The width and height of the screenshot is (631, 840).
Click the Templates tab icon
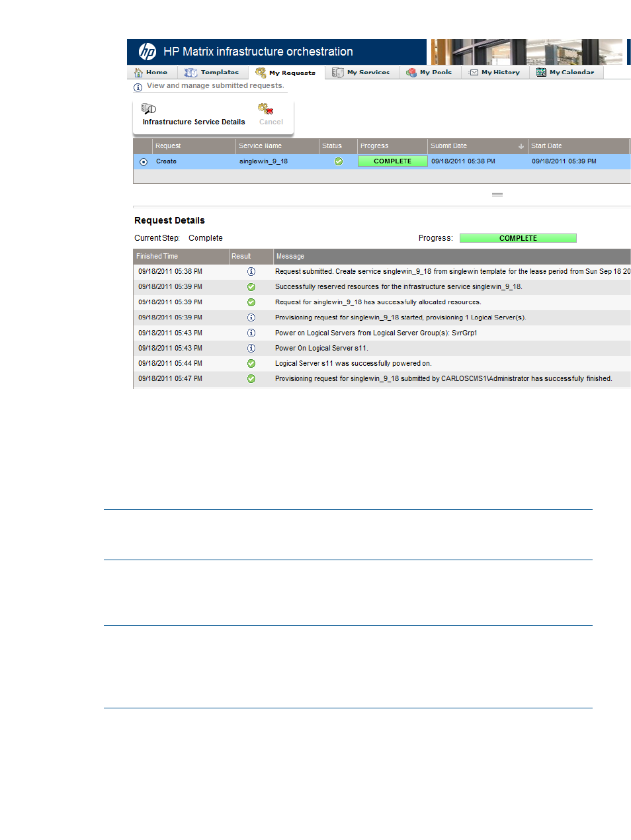[x=190, y=73]
